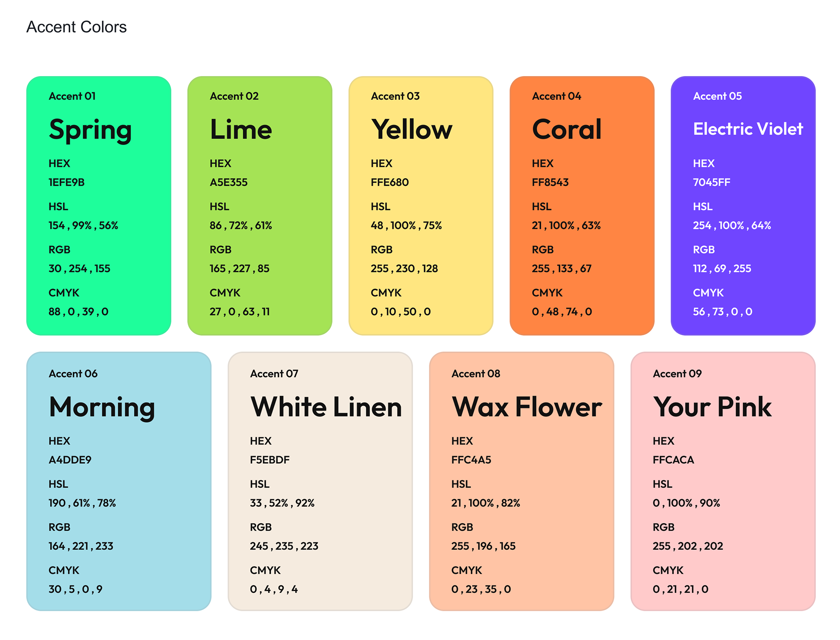Select the Wax Flower swatch title
Screen dimensions: 840x640
(527, 407)
